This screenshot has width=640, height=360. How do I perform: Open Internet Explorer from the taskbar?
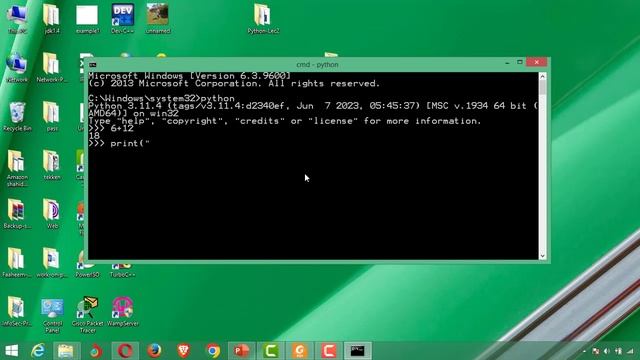pyautogui.click(x=38, y=351)
